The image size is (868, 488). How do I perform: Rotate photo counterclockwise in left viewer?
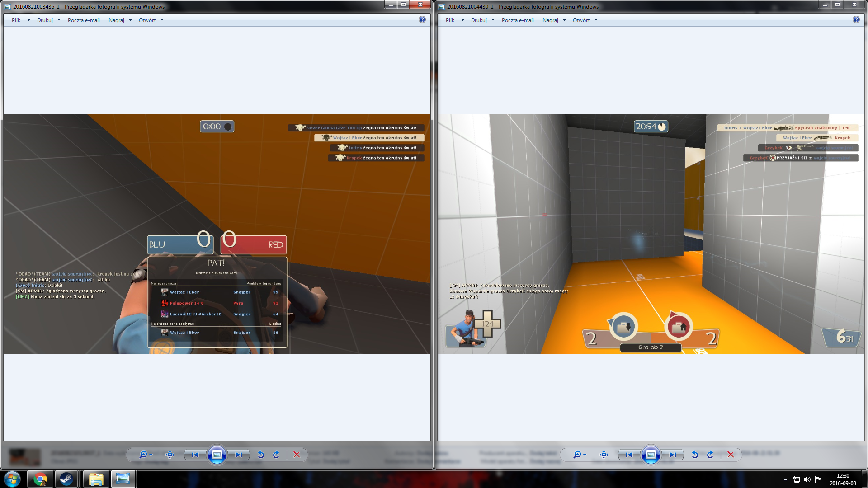click(x=261, y=455)
